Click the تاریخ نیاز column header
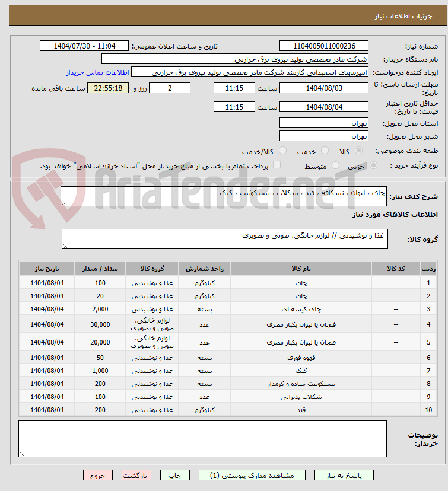This screenshot has height=491, width=448. [47, 269]
